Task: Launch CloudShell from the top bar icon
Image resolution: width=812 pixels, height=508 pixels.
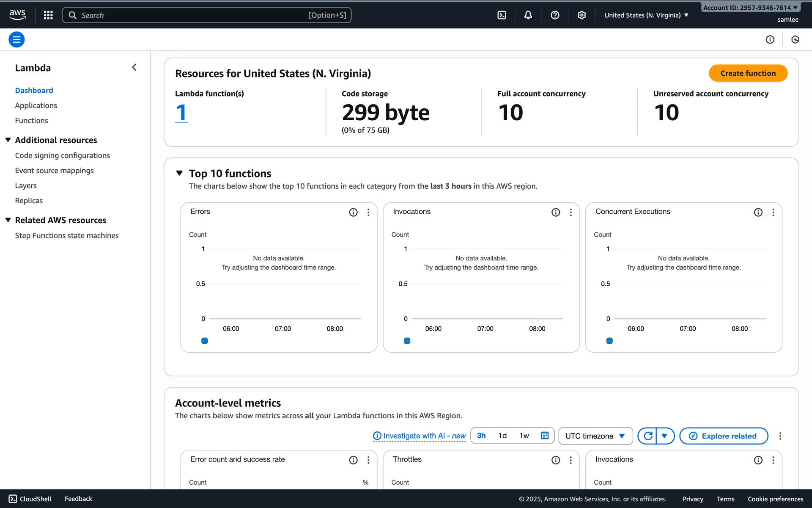Action: coord(502,15)
